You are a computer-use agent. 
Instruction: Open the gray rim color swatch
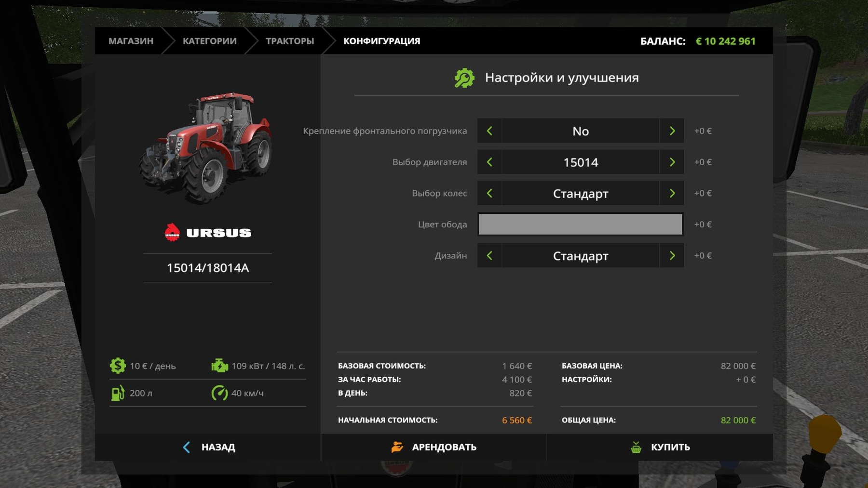tap(580, 224)
